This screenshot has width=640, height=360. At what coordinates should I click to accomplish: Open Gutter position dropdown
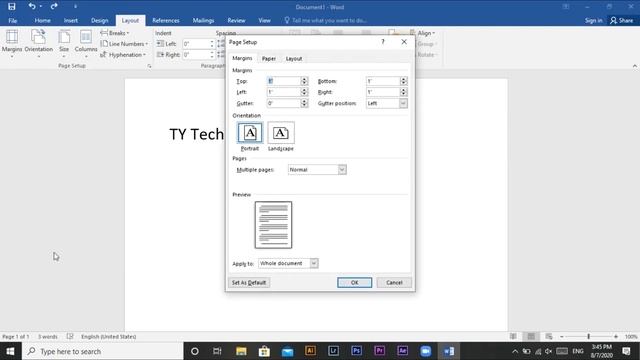click(x=387, y=103)
